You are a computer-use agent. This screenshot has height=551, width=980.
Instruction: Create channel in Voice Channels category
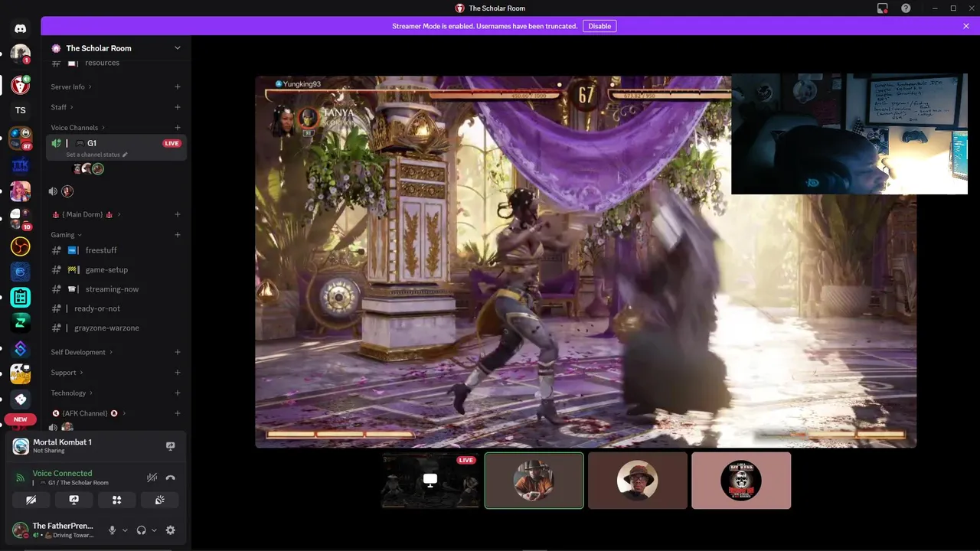tap(178, 128)
